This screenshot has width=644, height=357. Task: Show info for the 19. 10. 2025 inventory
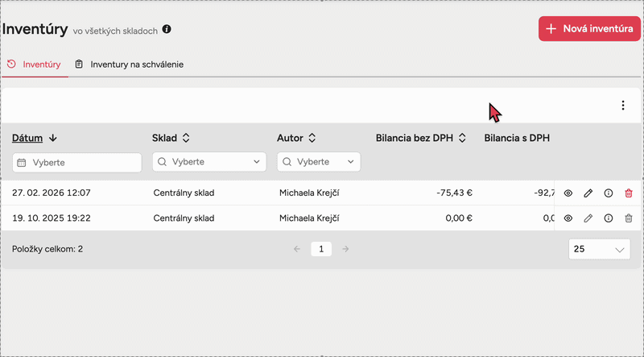[608, 218]
